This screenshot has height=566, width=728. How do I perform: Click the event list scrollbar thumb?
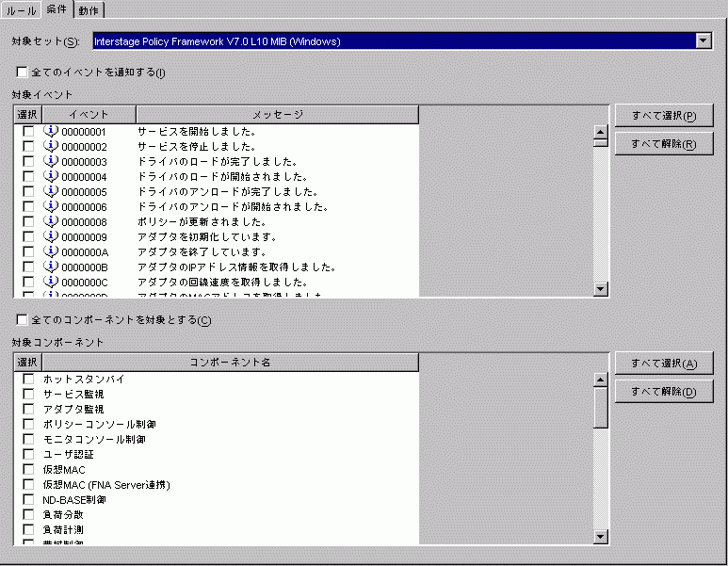[600, 143]
